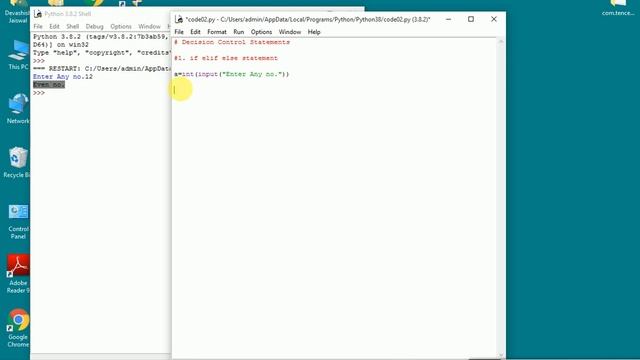Screen dimensions: 640x360
Task: Open Help menu in code02.py editor
Action: 314,32
